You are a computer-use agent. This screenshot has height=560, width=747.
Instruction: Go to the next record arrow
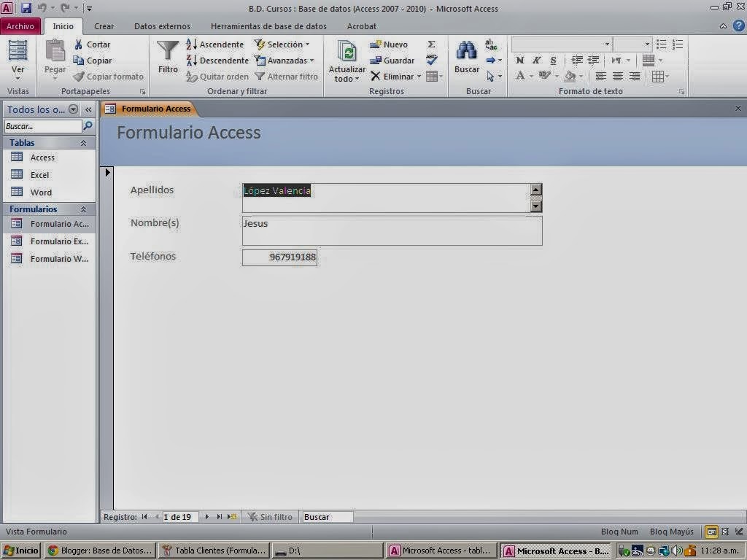(206, 516)
